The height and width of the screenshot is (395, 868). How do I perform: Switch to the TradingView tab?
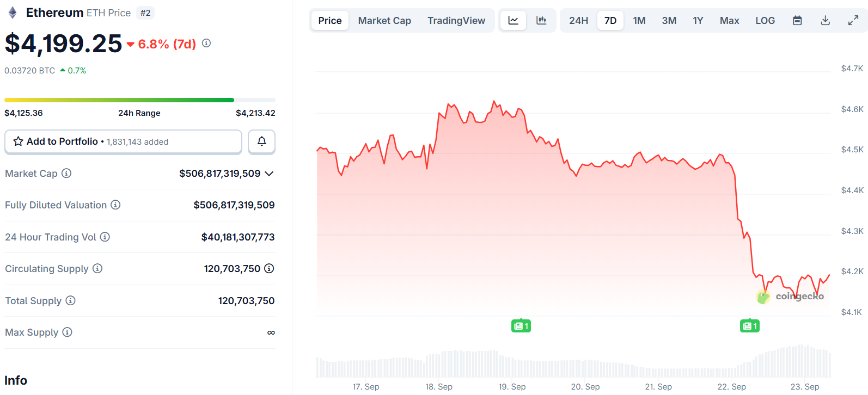tap(456, 21)
